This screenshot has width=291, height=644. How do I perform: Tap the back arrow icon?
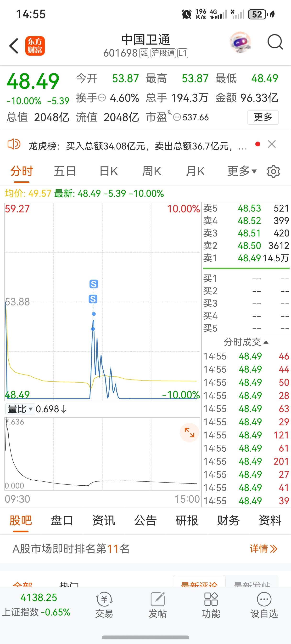pos(14,46)
